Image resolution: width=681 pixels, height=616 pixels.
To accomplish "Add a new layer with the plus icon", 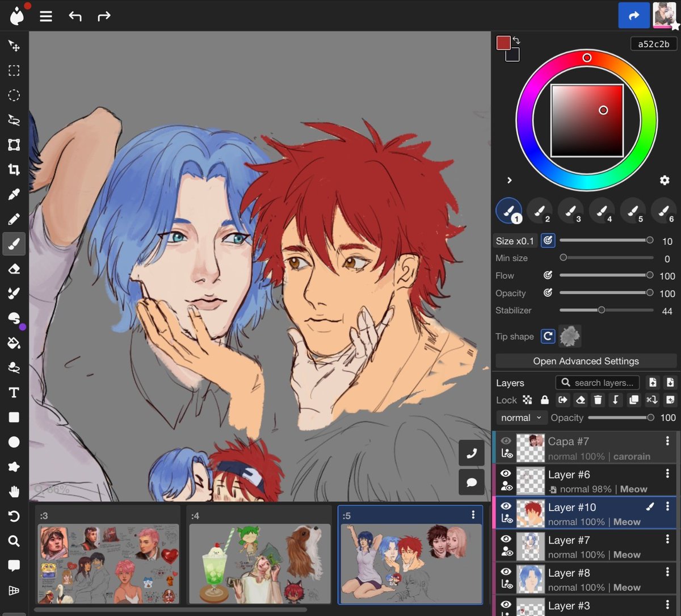I will [670, 400].
